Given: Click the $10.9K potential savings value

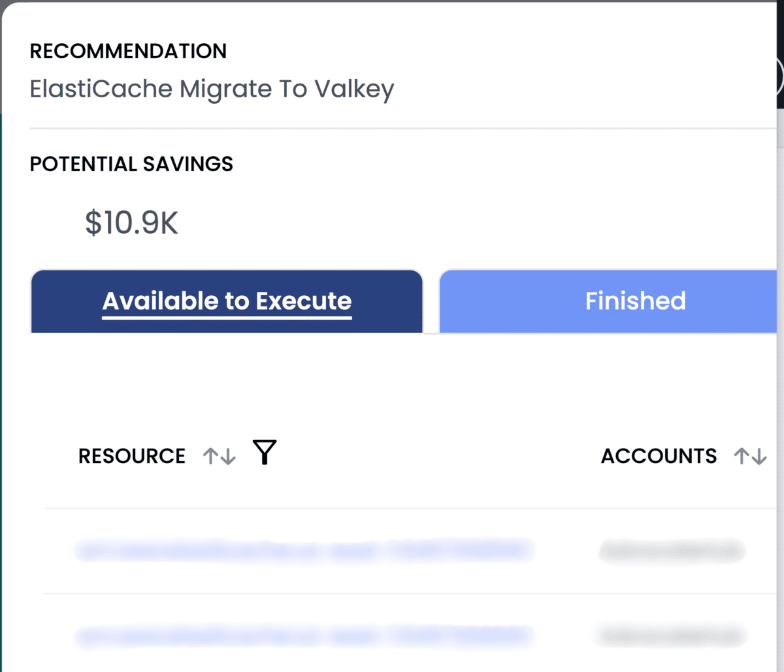Looking at the screenshot, I should click(x=131, y=223).
